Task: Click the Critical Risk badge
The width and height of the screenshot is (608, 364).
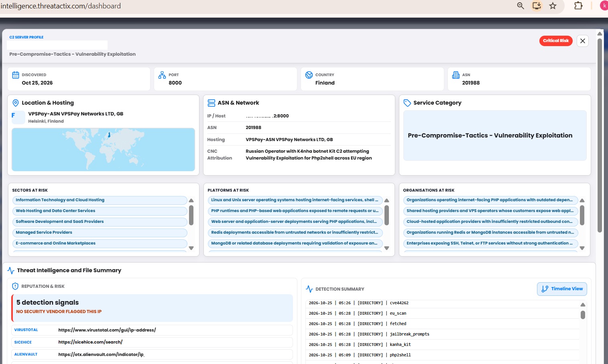Action: coord(556,41)
